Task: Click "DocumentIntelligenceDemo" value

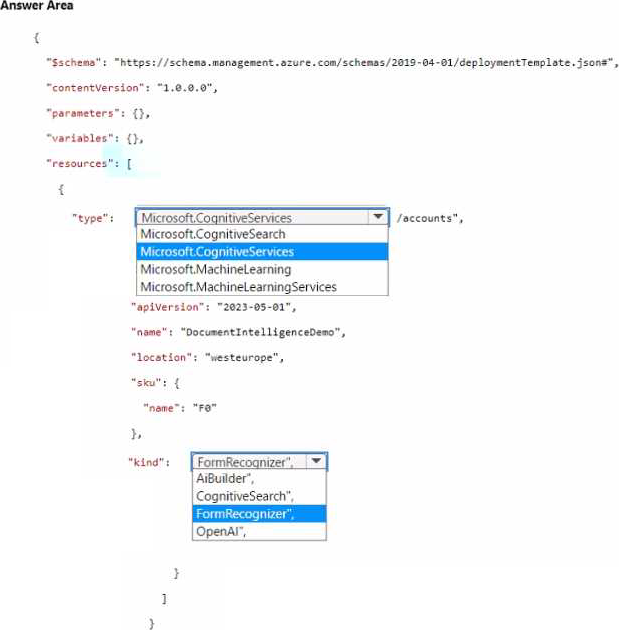Action: coord(260,332)
